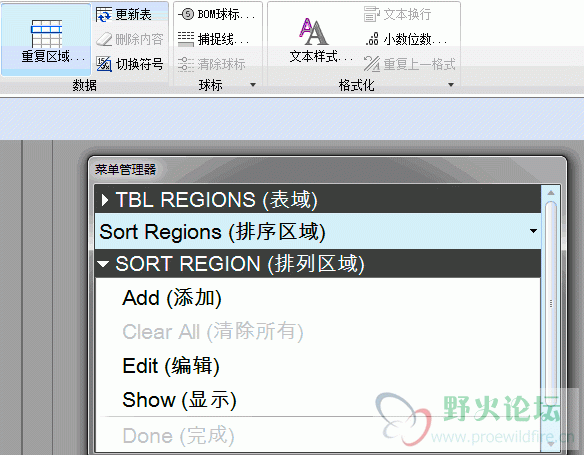Collapse the TBL REGIONS (表域) header
Viewport: 584px width, 455px height.
pyautogui.click(x=318, y=200)
